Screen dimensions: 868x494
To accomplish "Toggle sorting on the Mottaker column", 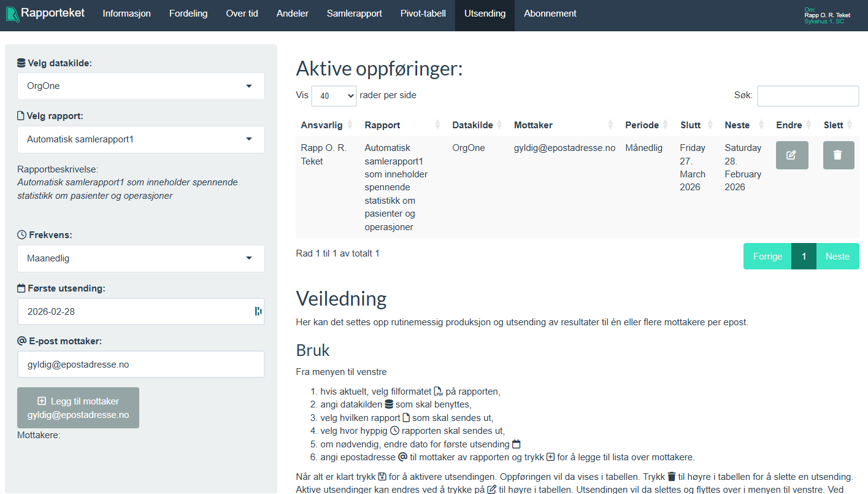I will click(x=533, y=125).
